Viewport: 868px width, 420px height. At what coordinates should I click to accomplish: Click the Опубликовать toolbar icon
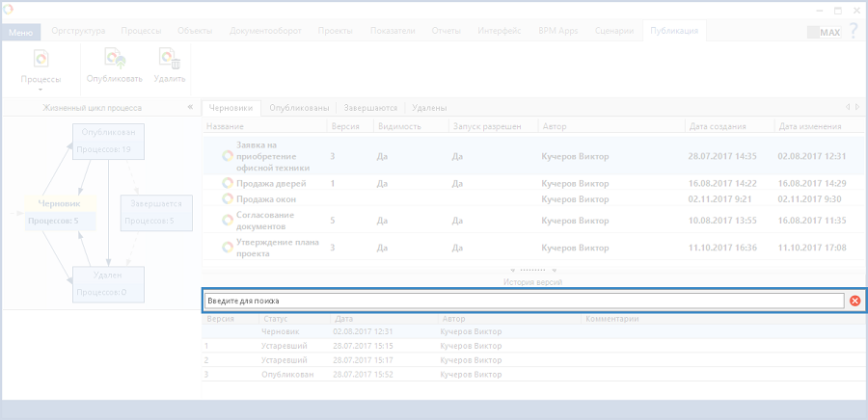tap(114, 60)
